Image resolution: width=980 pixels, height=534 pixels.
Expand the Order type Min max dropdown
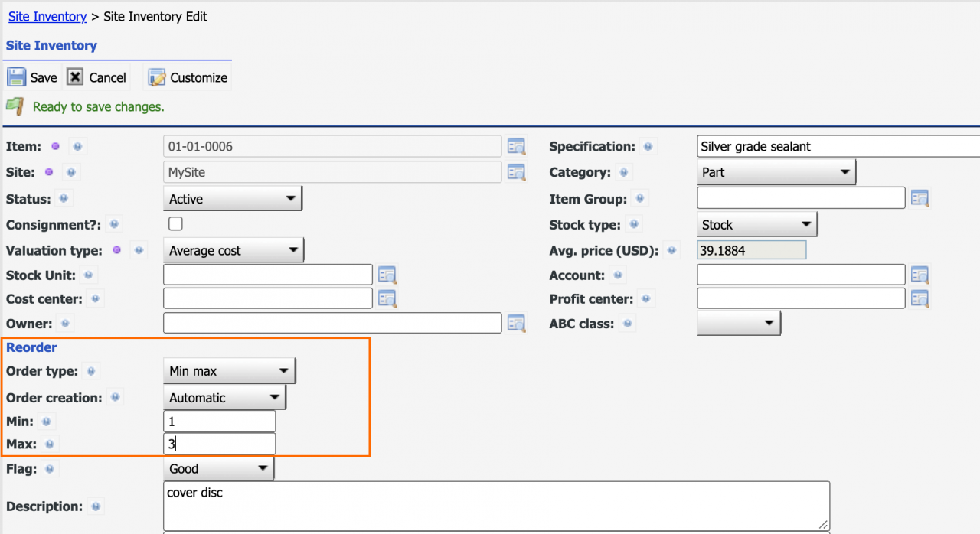(229, 371)
